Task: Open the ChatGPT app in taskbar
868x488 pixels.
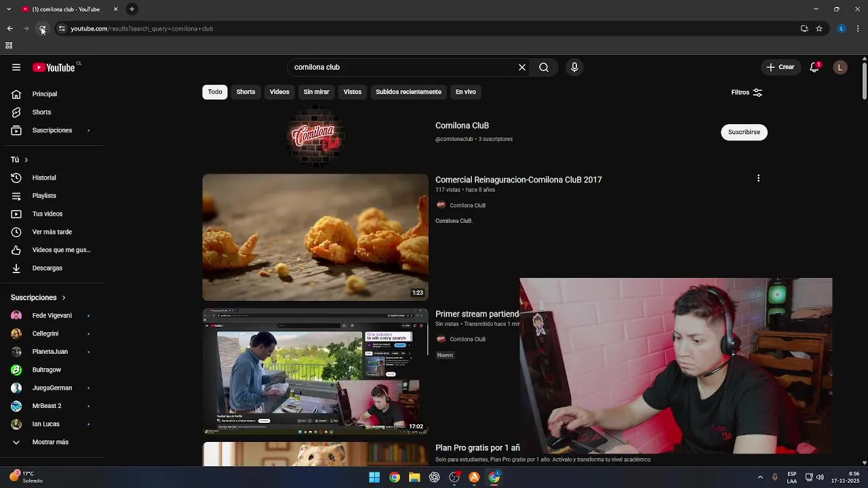Action: tap(434, 477)
